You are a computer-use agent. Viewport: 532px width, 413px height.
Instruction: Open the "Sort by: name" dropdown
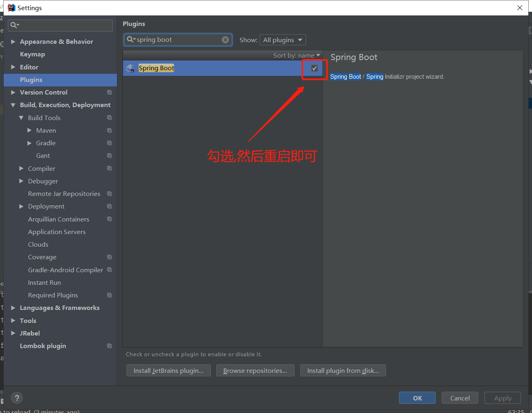point(296,55)
